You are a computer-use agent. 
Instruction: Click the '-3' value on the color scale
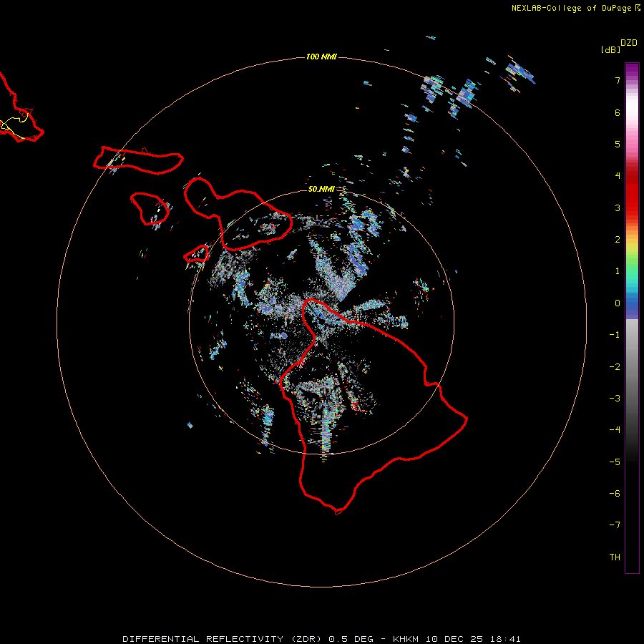(615, 399)
